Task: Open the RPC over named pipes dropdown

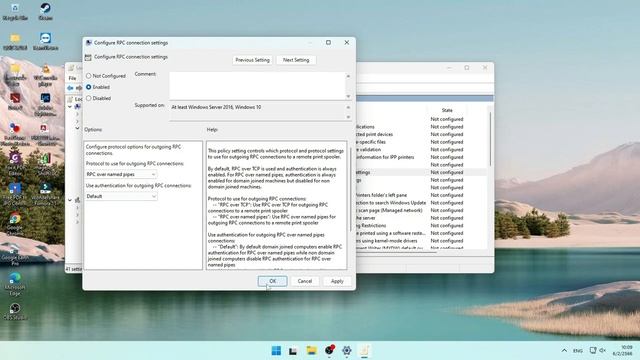Action: tap(121, 174)
